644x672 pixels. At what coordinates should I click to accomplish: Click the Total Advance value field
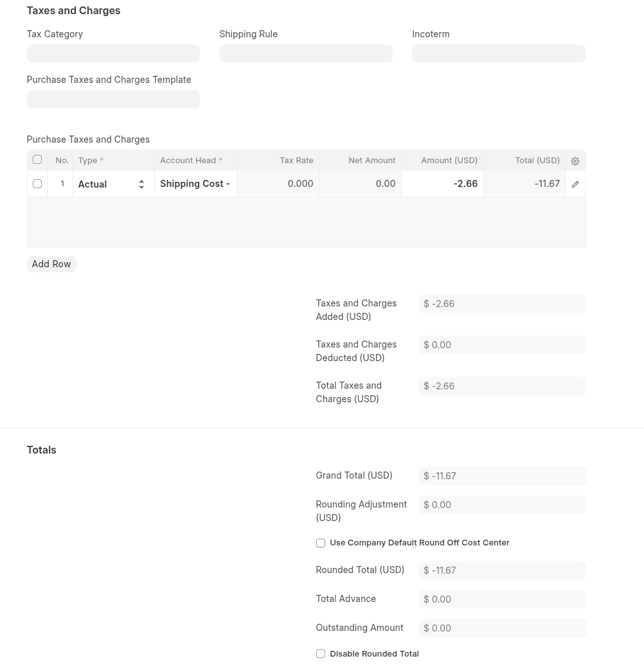coord(502,599)
